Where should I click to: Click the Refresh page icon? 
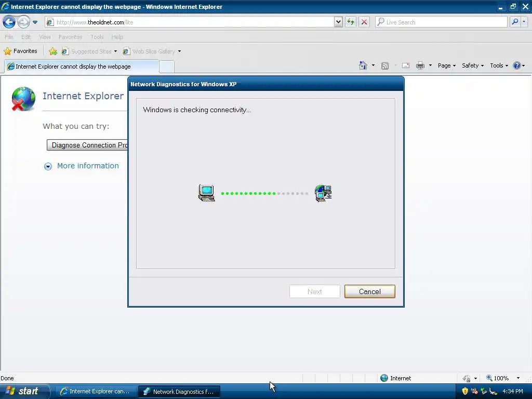[x=351, y=22]
